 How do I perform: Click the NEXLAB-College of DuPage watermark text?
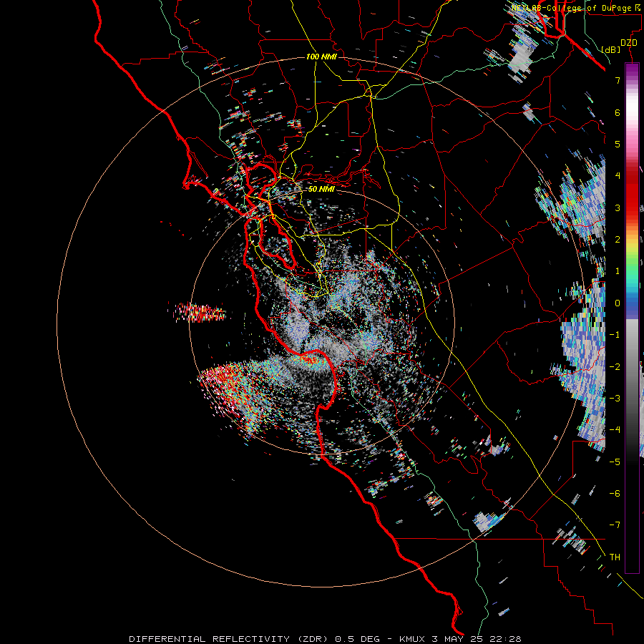pos(577,8)
